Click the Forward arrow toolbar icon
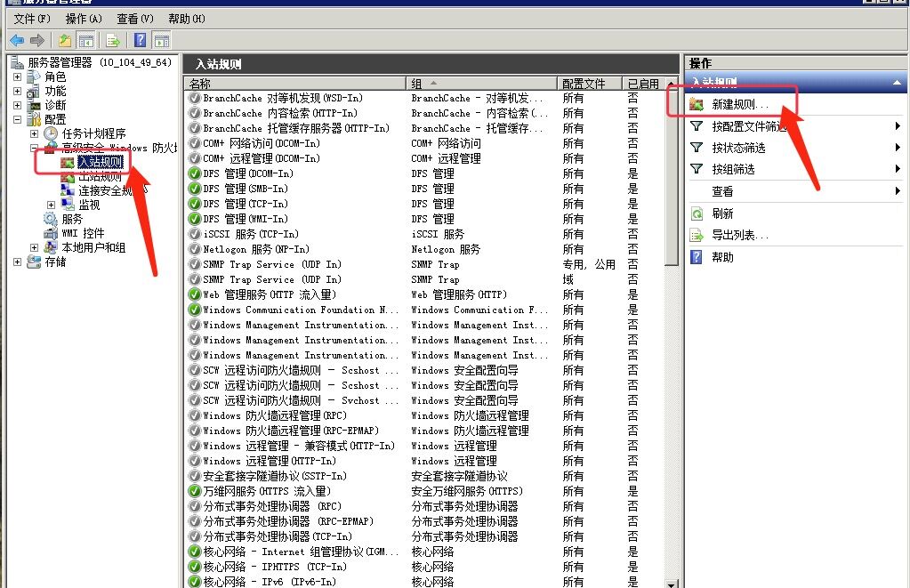This screenshot has height=588, width=910. (36, 40)
